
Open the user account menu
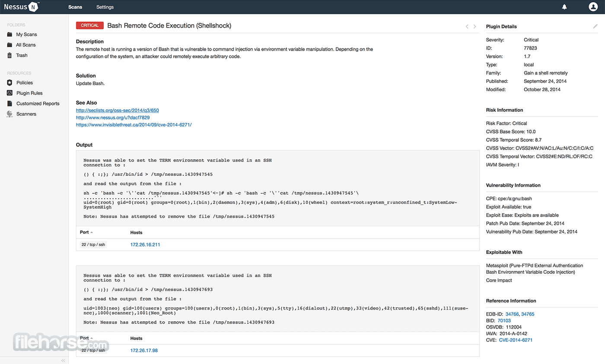pos(593,7)
